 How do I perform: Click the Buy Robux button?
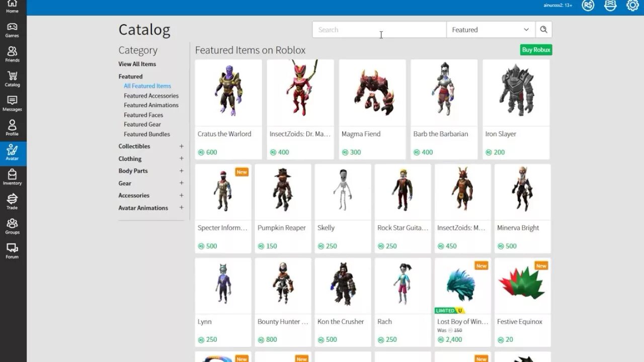tap(536, 50)
